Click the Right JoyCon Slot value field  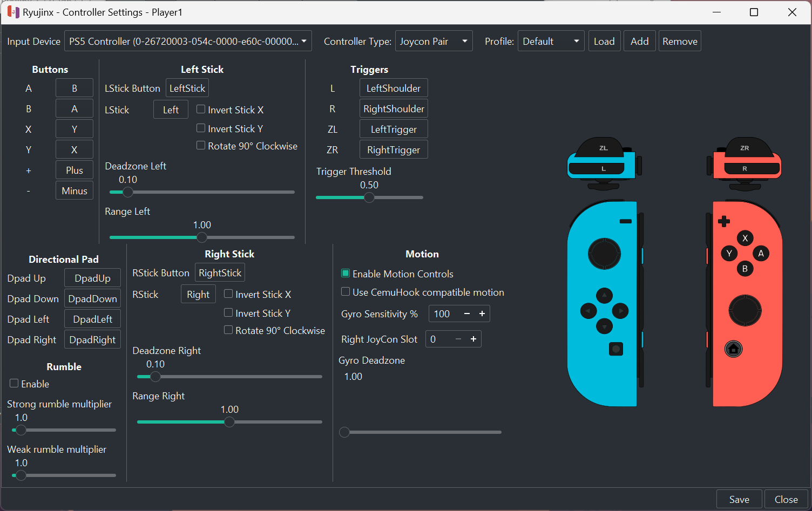point(438,339)
